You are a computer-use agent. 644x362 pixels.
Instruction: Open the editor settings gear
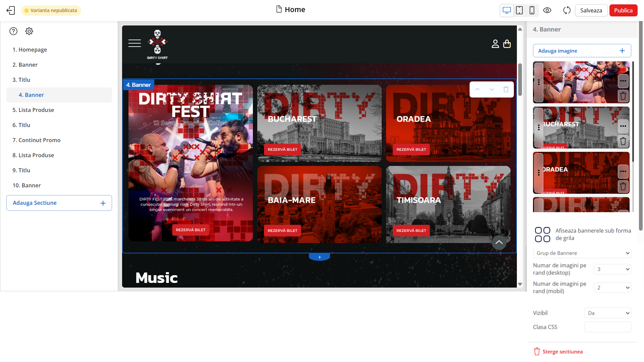(x=29, y=31)
